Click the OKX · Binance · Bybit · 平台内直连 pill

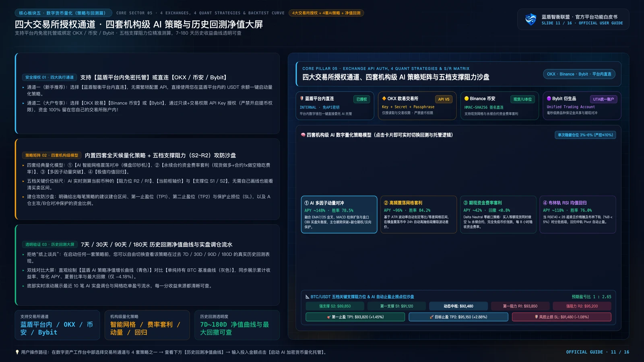(x=579, y=74)
